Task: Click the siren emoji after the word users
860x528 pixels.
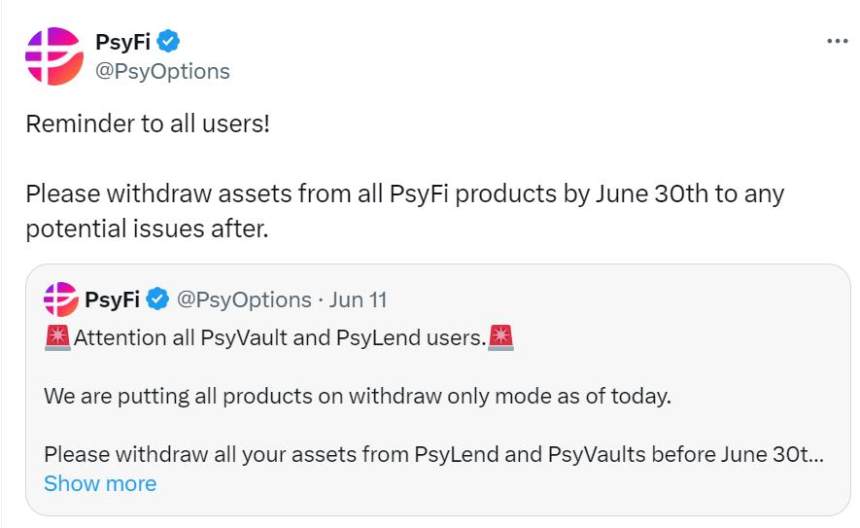Action: pos(500,338)
